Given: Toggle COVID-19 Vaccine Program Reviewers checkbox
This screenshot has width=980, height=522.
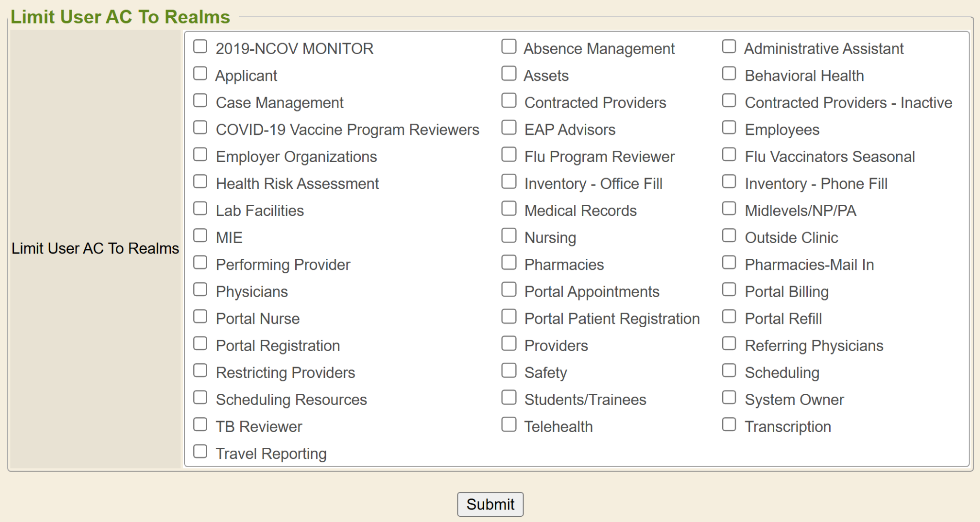Looking at the screenshot, I should coord(200,128).
